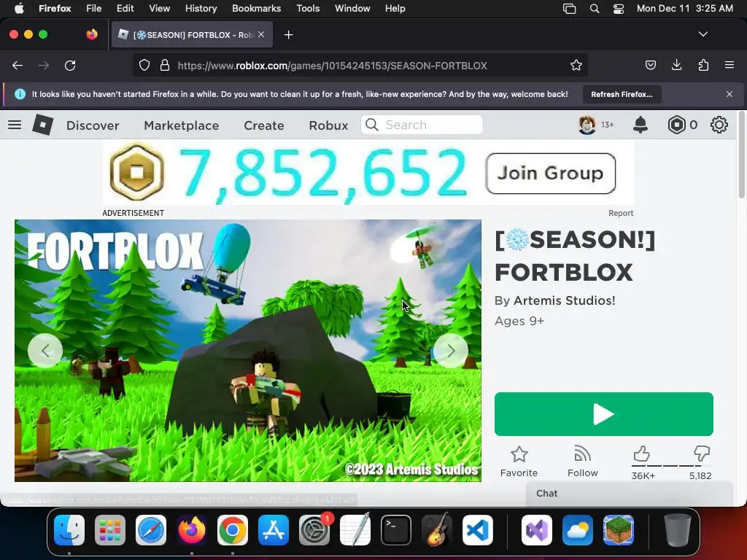
Task: Focus the Roblox Search field
Action: click(422, 125)
